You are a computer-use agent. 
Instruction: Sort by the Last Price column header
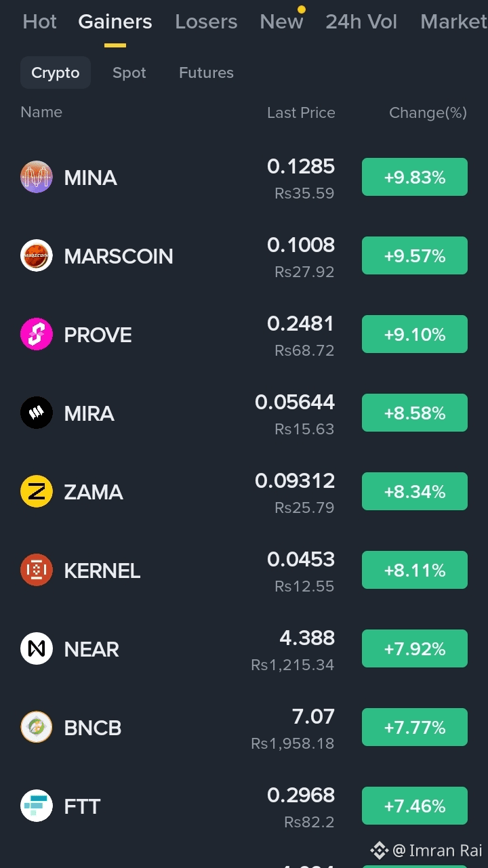pos(301,112)
